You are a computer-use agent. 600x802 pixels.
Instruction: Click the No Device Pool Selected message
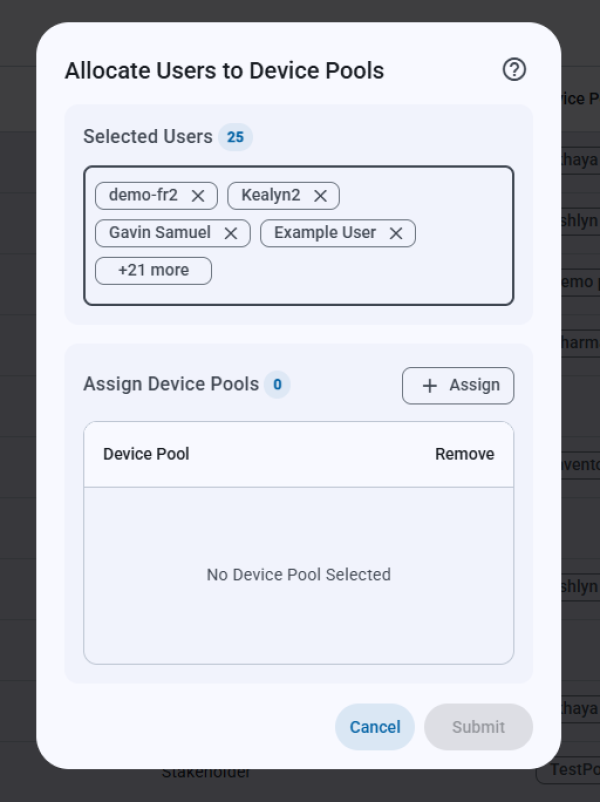tap(298, 575)
